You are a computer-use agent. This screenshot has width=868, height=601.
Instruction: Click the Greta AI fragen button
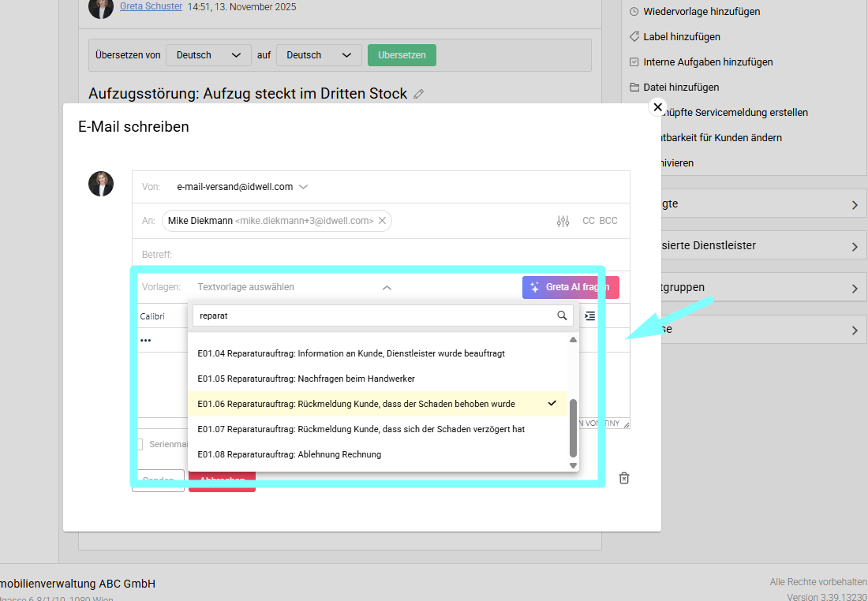click(x=570, y=288)
